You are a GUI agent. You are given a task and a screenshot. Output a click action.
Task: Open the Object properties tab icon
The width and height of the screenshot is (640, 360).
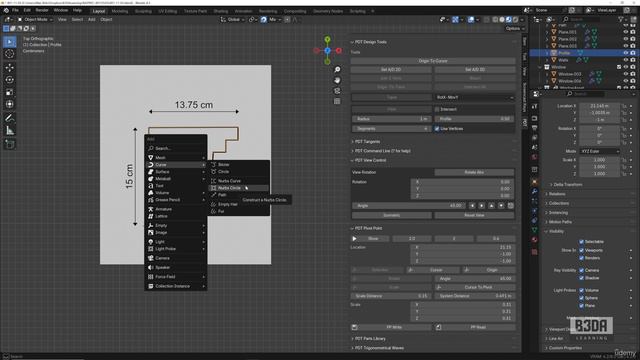click(x=535, y=181)
